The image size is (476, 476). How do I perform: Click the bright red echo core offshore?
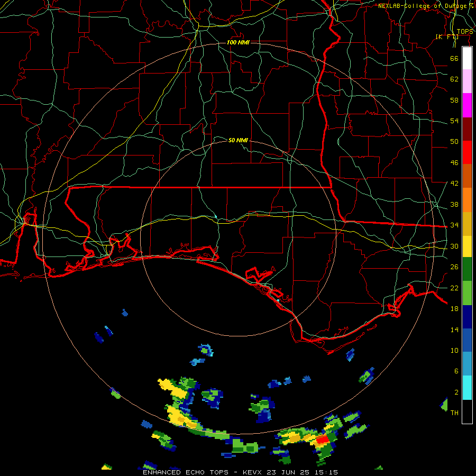pyautogui.click(x=323, y=440)
